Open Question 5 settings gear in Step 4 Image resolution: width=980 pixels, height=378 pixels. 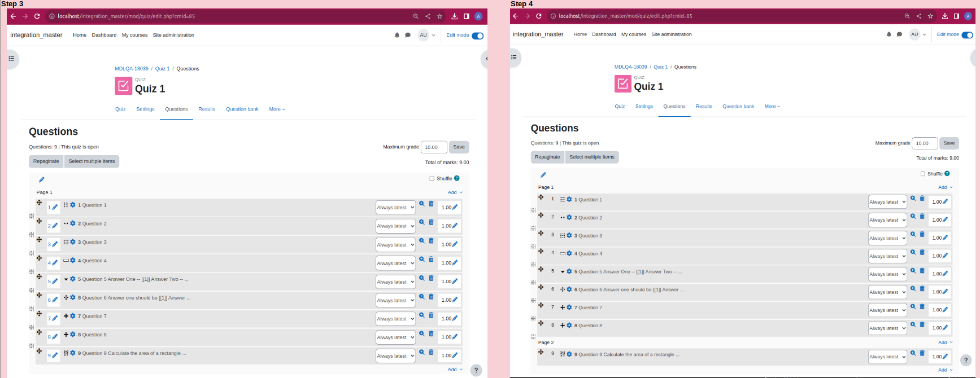(x=569, y=271)
